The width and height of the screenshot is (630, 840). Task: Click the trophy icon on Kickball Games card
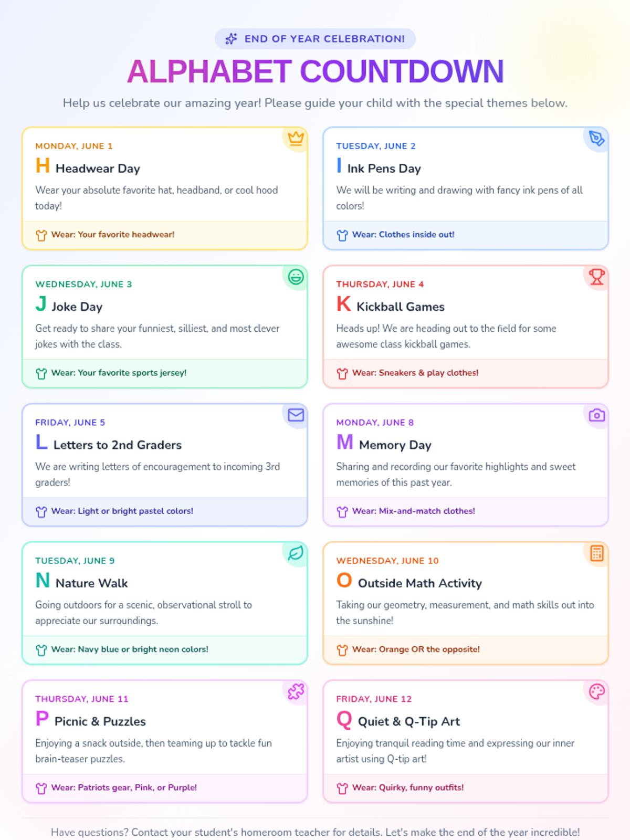pyautogui.click(x=597, y=277)
